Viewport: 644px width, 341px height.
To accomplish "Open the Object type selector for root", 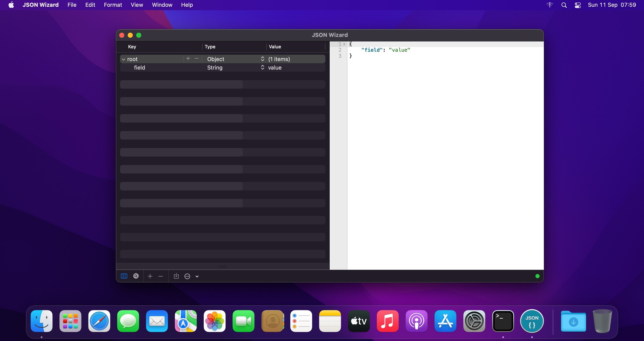I will point(262,59).
